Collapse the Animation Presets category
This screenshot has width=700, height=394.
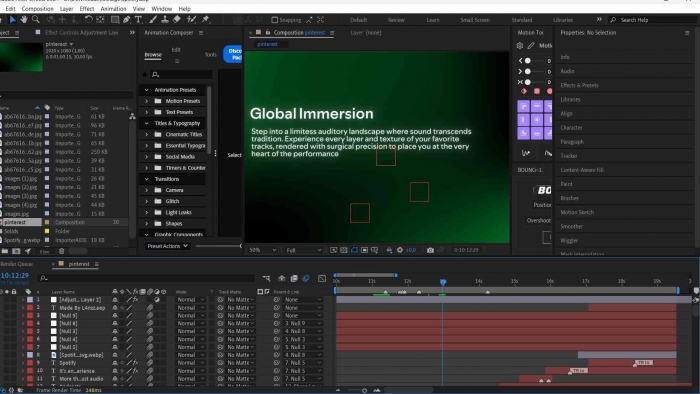pyautogui.click(x=146, y=90)
